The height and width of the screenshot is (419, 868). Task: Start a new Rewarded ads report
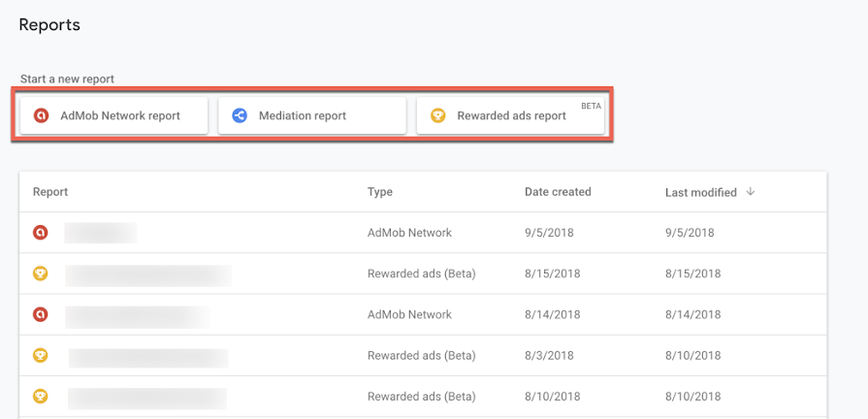point(511,115)
